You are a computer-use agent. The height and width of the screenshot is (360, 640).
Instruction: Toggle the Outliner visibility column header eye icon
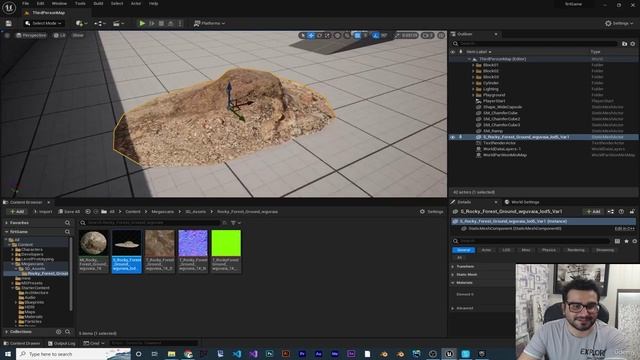coord(453,52)
